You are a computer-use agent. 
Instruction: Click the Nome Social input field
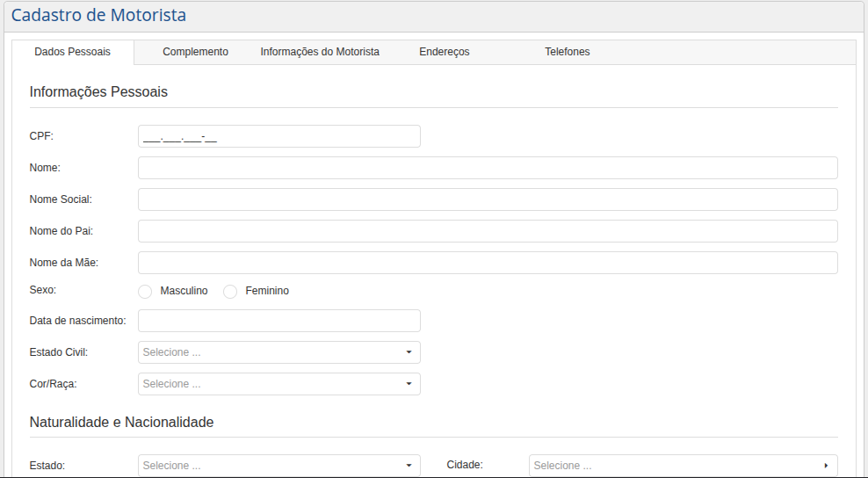coord(488,199)
